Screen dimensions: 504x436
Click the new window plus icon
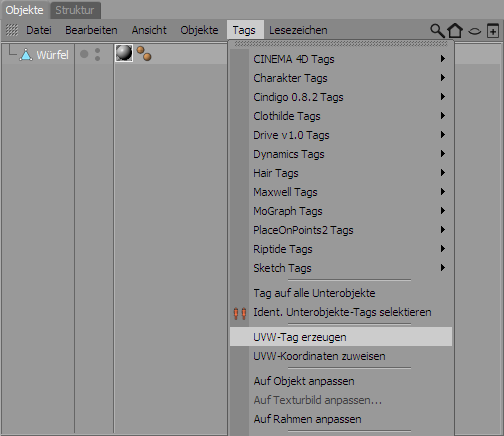(493, 31)
